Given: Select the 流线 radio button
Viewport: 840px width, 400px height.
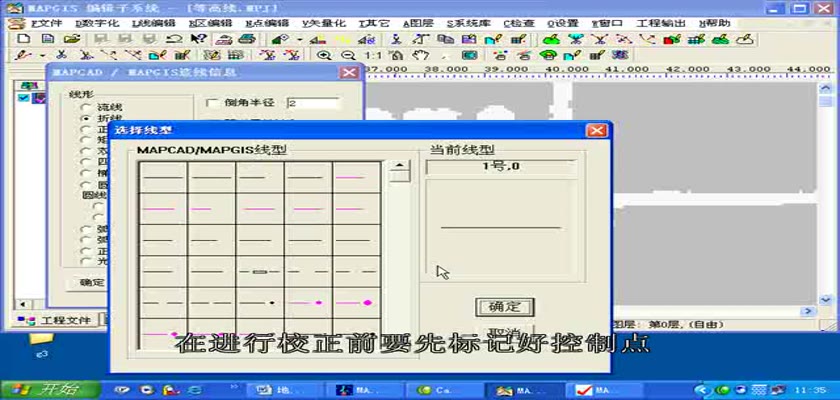Looking at the screenshot, I should pos(85,108).
